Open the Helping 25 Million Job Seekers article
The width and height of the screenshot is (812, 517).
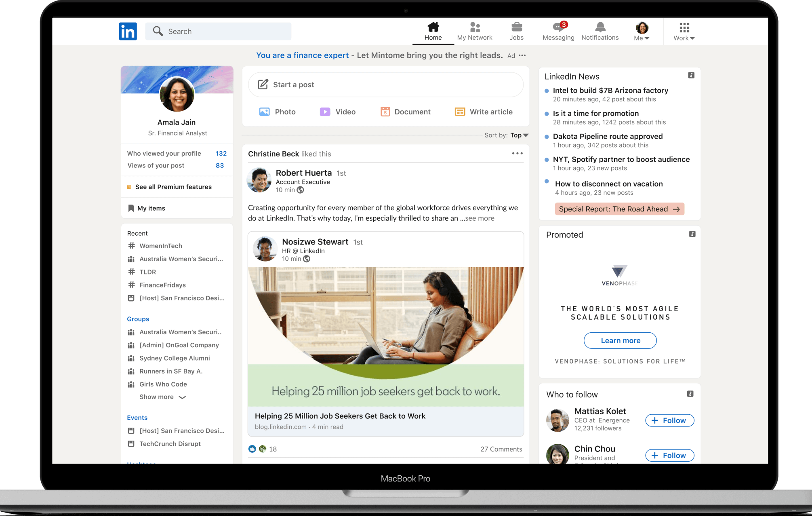tap(340, 416)
